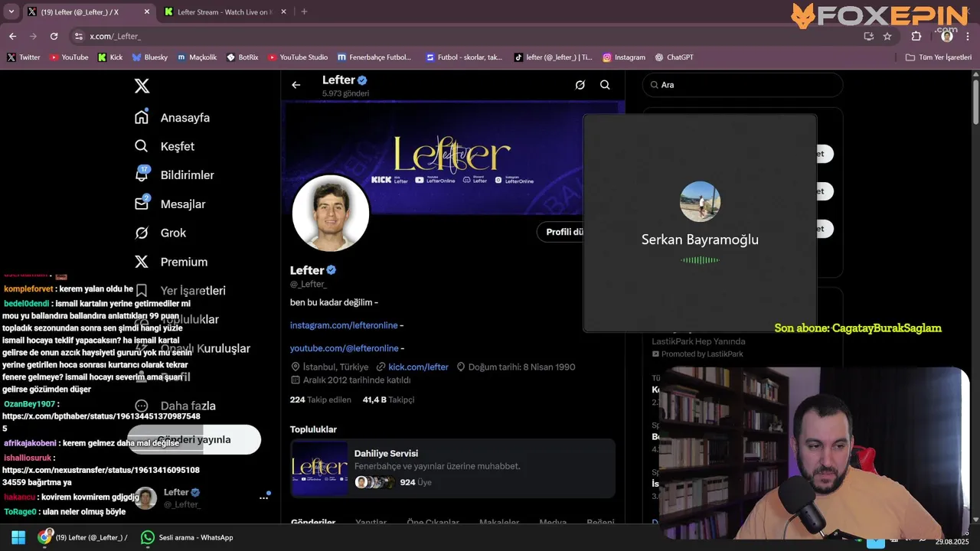Open ChatGPT bookmark
Viewport: 980px width, 551px height.
tap(675, 57)
